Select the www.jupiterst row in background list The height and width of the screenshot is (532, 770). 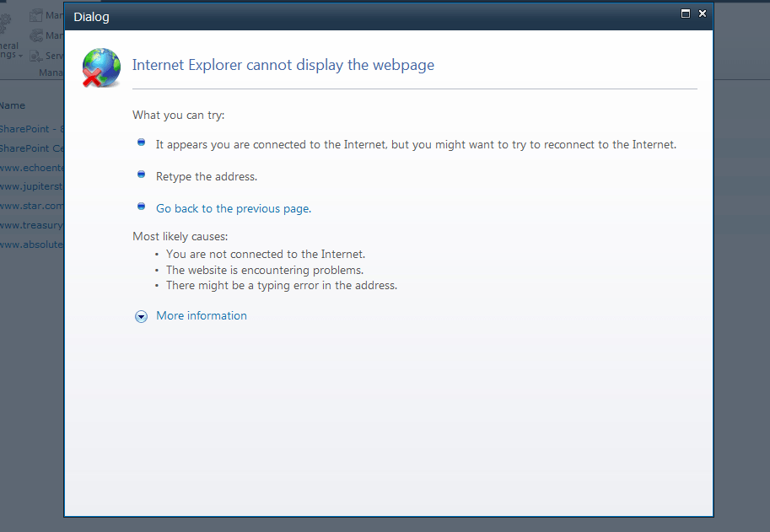pyautogui.click(x=32, y=186)
